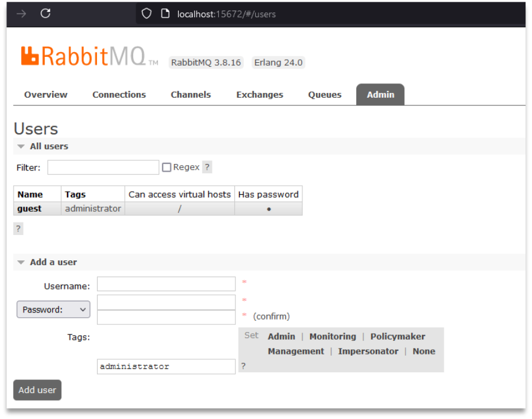The height and width of the screenshot is (419, 532).
Task: Open the Tags help question mark
Action: click(x=243, y=366)
